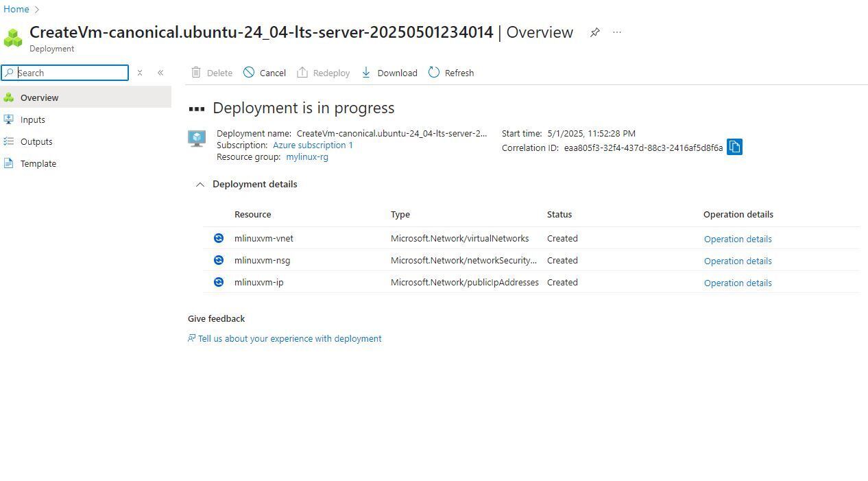
Task: Open the Outputs section
Action: point(86,141)
